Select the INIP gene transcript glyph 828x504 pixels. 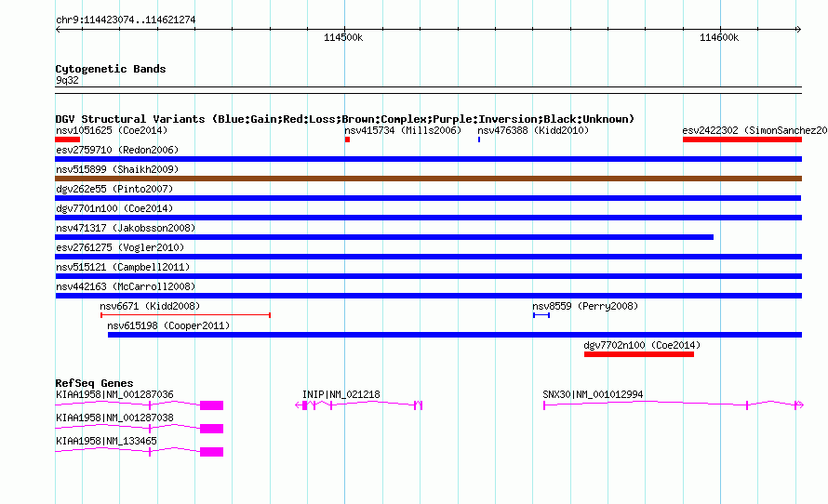358,405
